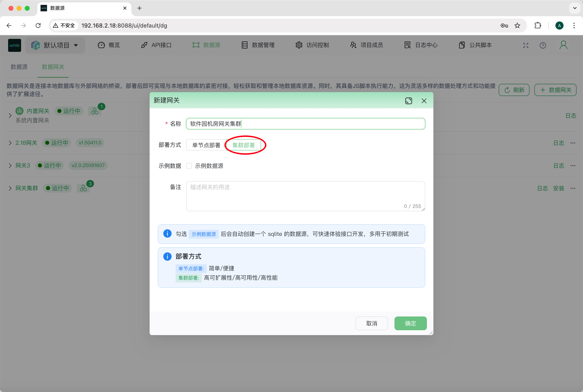Maximize the 新建网关 dialog
Image resolution: width=583 pixels, height=392 pixels.
click(x=408, y=101)
